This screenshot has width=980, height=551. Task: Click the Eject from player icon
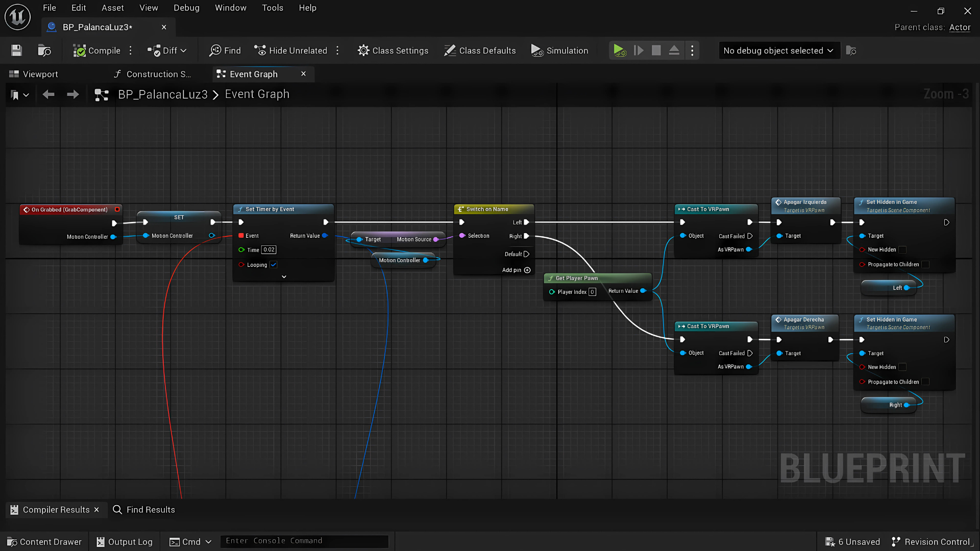click(674, 51)
